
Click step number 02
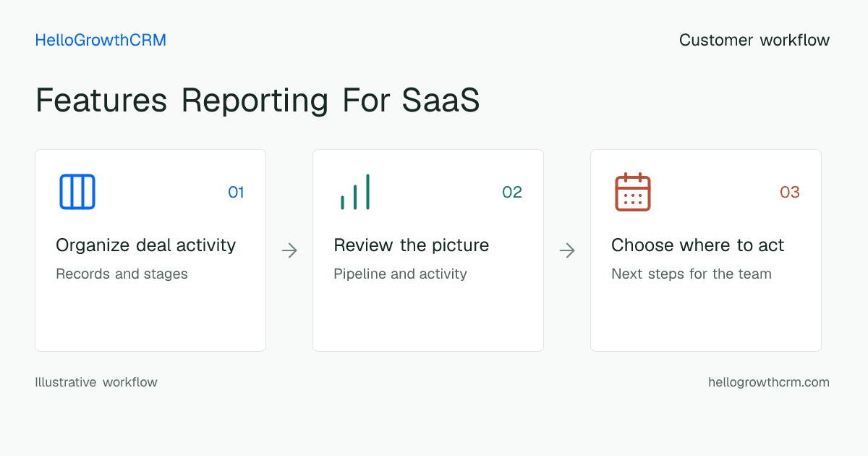click(x=512, y=193)
